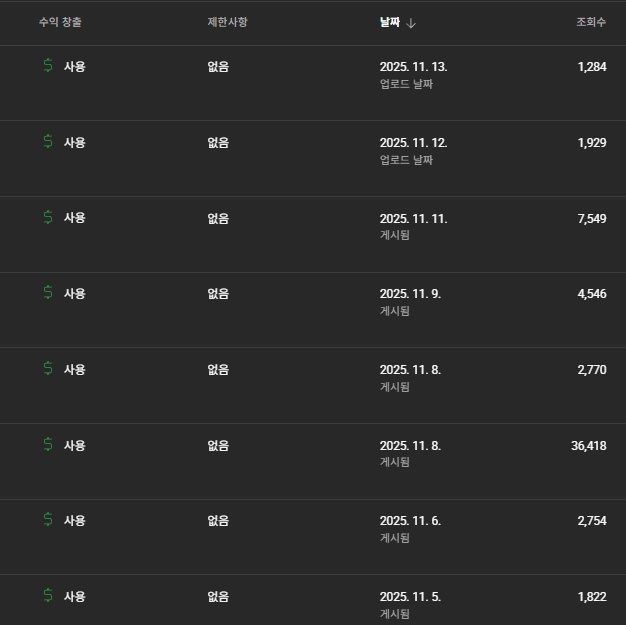Click monetization dollar icon for 2025. 11. 9. video
The width and height of the screenshot is (626, 625).
click(x=48, y=293)
